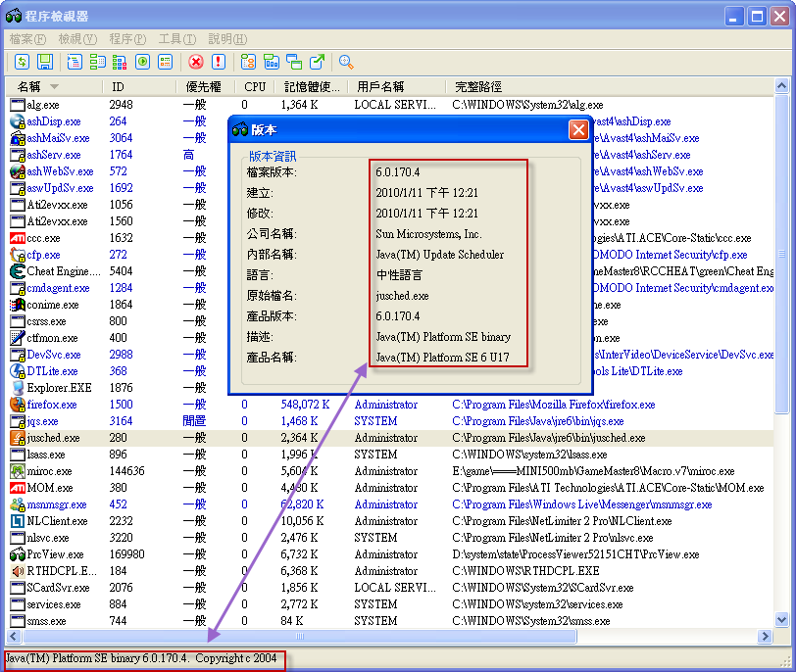Viewport: 796px width, 672px height.
Task: Open the 說明(H) menu
Action: point(228,39)
